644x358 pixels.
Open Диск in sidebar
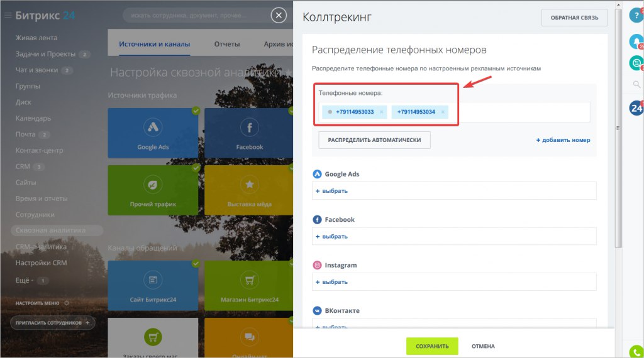pos(23,102)
